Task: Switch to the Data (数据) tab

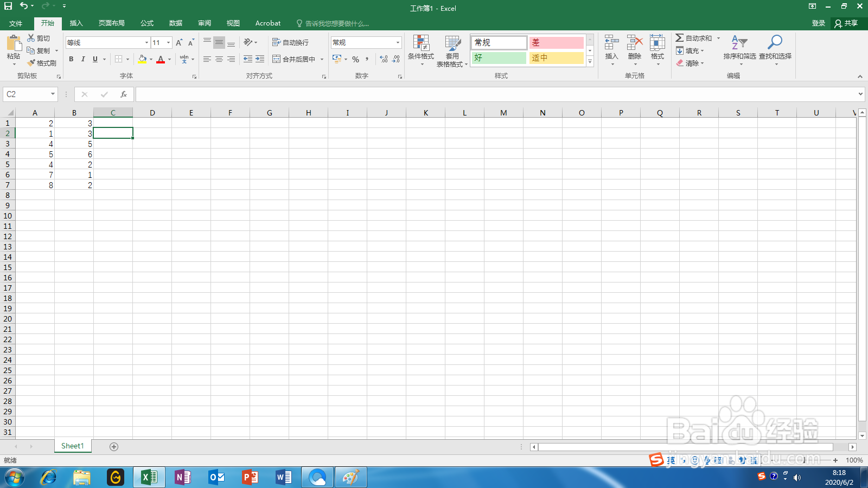Action: coord(176,23)
